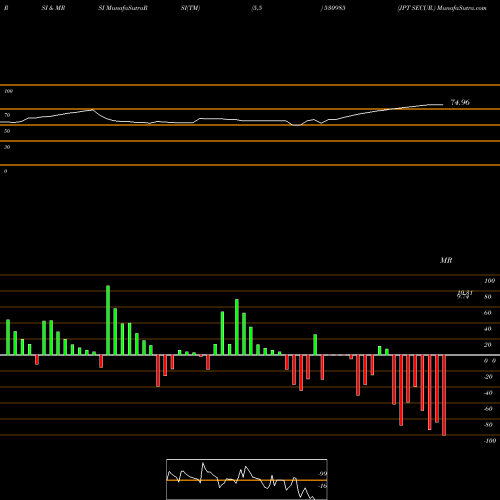Click the last red MR bar, which reaches -100
500x500 pixels.
444,395
